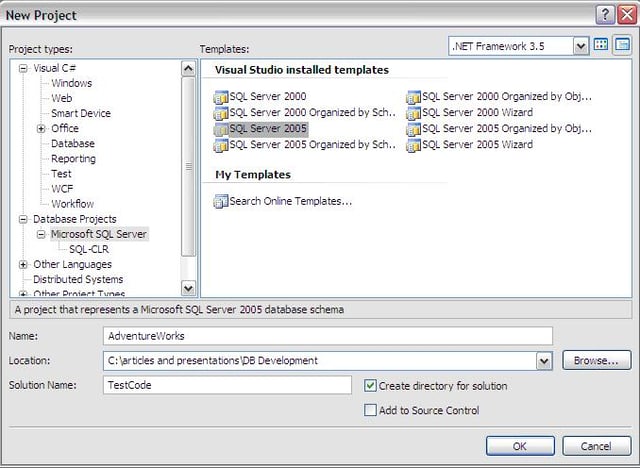
Task: Click the Search Online Templates icon
Action: 221,201
